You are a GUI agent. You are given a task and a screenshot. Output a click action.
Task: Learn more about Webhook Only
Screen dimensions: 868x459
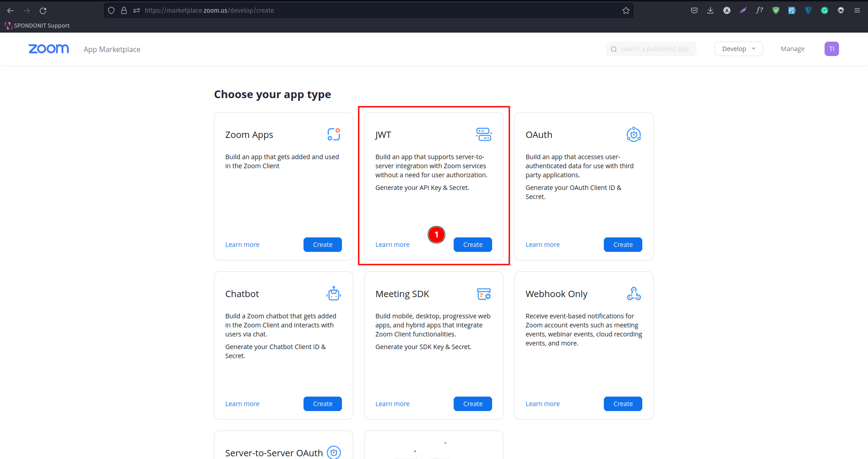coord(543,404)
